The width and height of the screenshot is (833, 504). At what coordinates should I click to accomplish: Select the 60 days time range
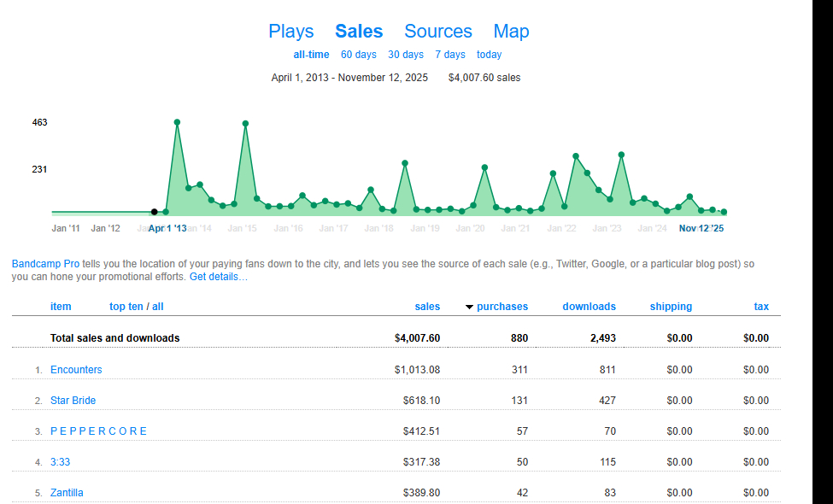click(358, 55)
